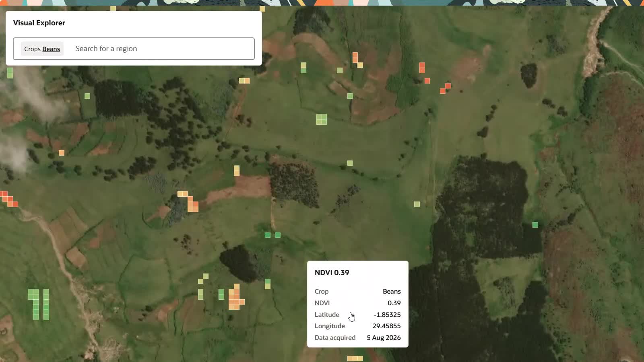Click the Beans crop value in tooltip
Screen dimensions: 644x362
coord(392,291)
